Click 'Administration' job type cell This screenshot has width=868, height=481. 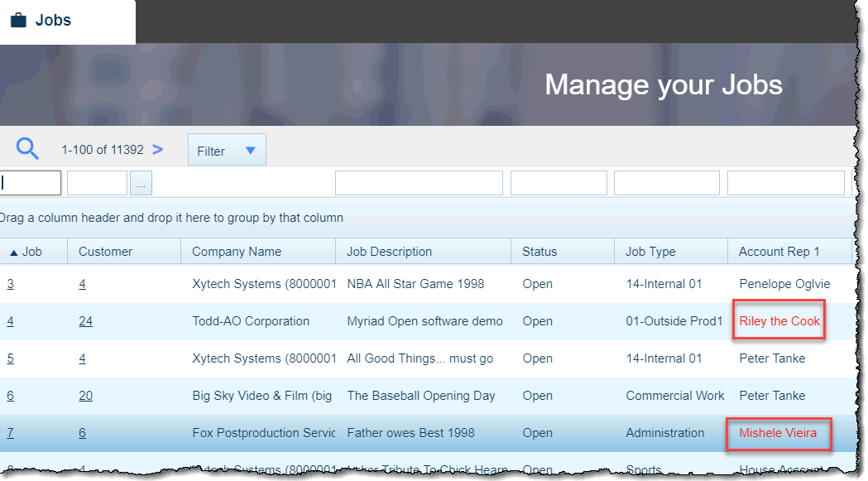665,433
